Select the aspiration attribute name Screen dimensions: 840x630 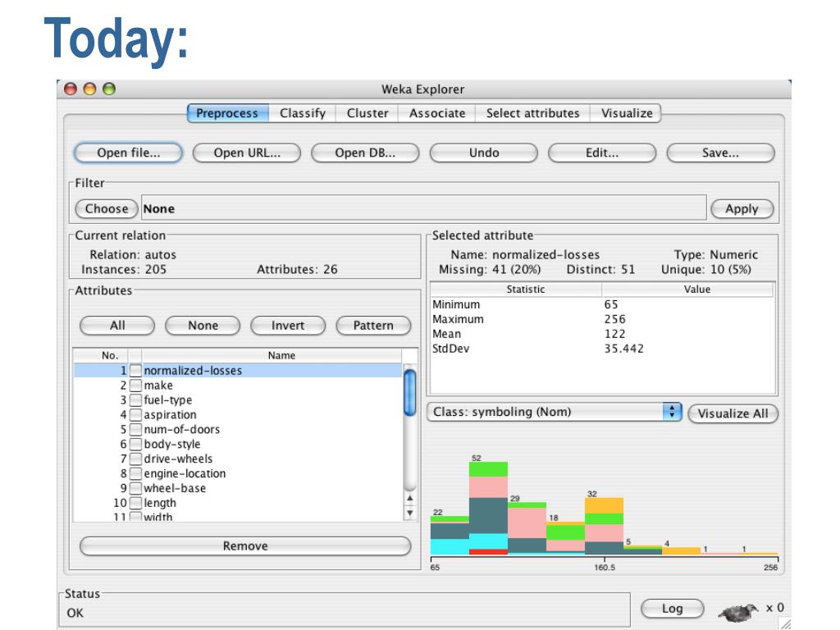pos(170,414)
